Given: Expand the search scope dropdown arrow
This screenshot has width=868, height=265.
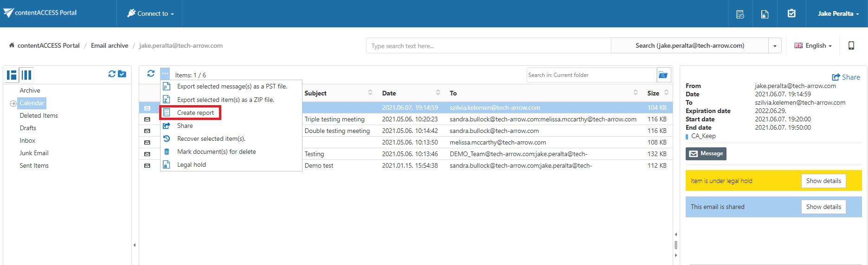Looking at the screenshot, I should [x=775, y=46].
